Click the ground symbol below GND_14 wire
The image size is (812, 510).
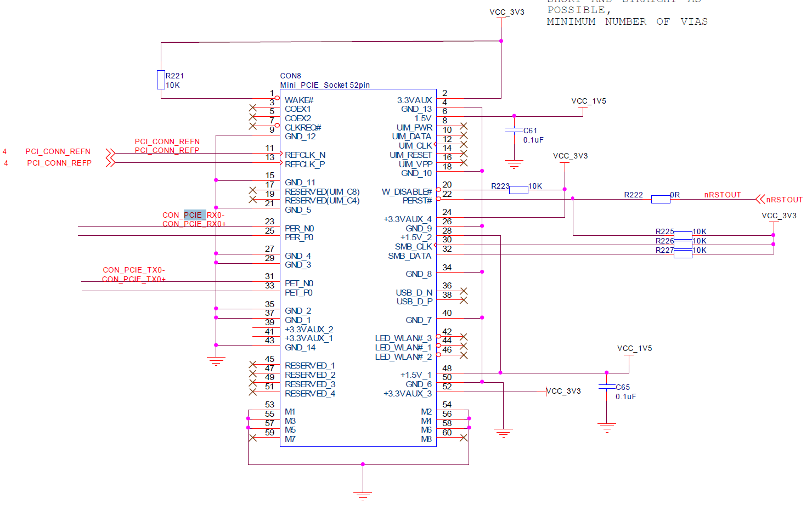tap(216, 361)
